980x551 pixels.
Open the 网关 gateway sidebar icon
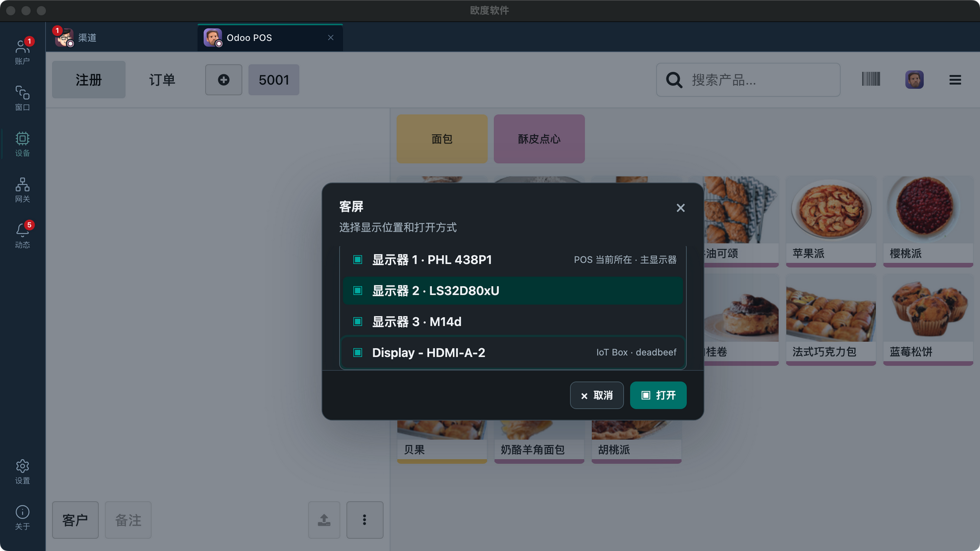coord(22,190)
